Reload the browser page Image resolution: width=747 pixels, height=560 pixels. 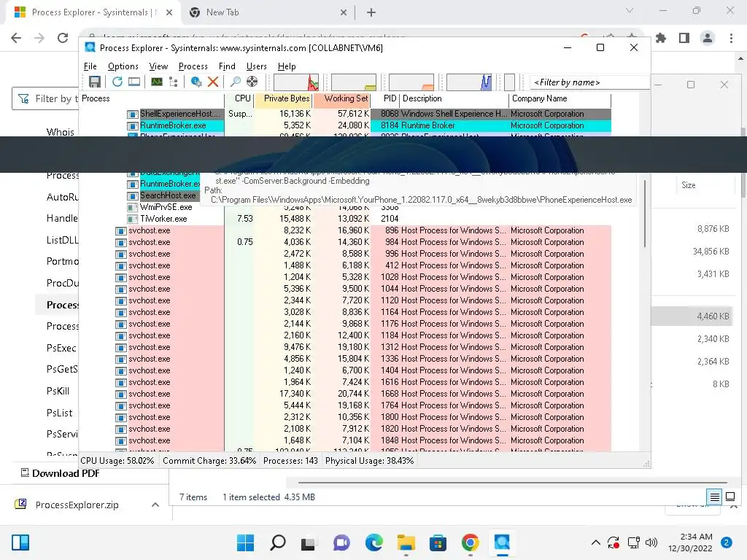point(63,38)
